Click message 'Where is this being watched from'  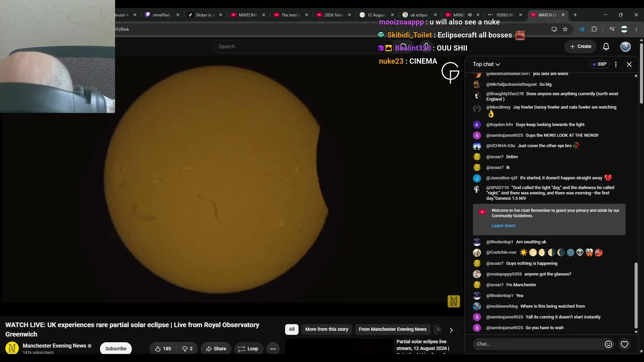point(552,306)
